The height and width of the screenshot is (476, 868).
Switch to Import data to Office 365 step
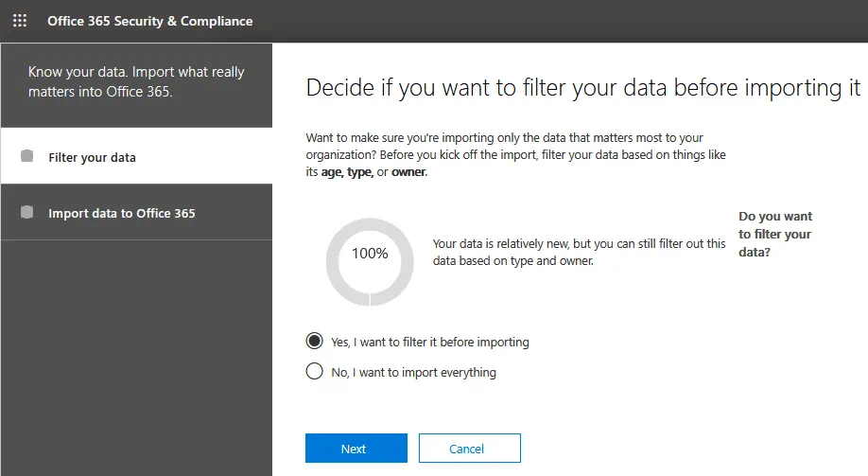tap(121, 213)
